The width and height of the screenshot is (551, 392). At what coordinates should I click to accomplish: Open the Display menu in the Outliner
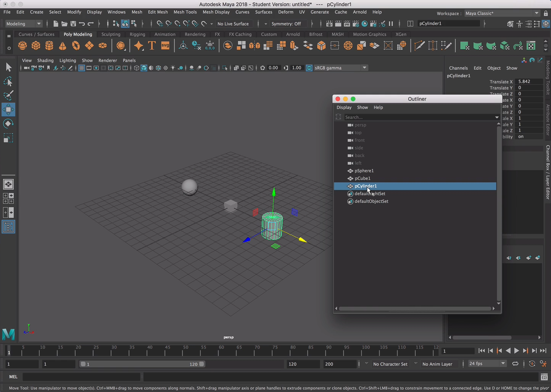click(344, 107)
